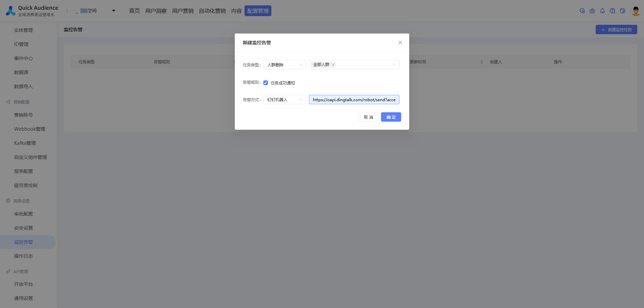The width and height of the screenshot is (644, 308).
Task: Open 营销账号 in the sidebar
Action: click(x=23, y=115)
